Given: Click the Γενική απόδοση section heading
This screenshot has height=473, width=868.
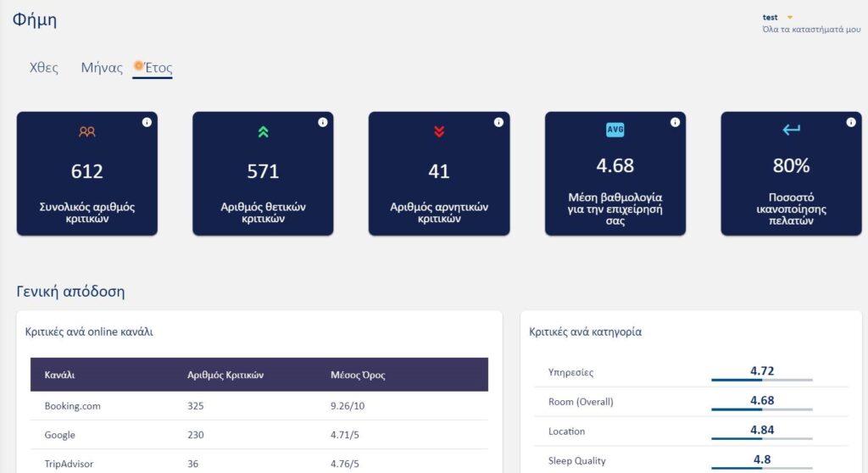Looking at the screenshot, I should [71, 292].
